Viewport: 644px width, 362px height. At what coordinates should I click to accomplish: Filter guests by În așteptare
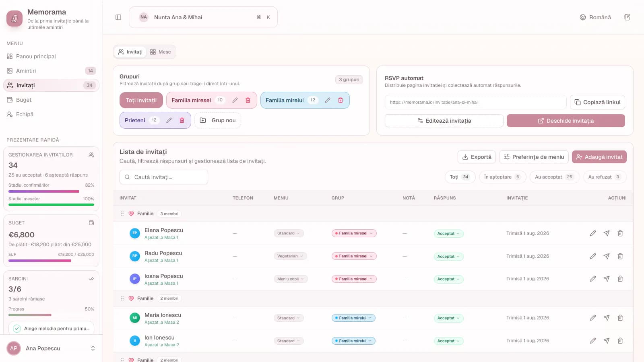[502, 177]
